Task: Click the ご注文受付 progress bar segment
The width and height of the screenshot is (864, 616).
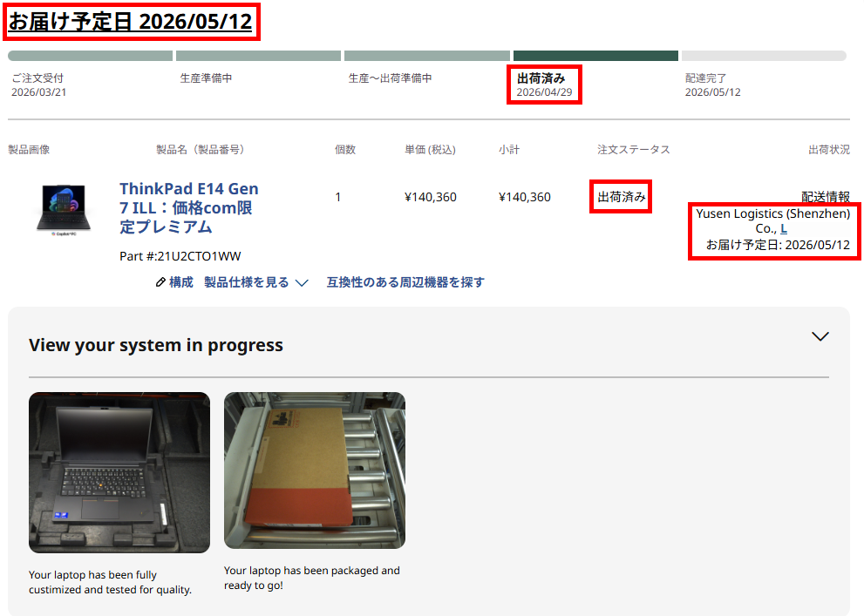Action: (91, 56)
